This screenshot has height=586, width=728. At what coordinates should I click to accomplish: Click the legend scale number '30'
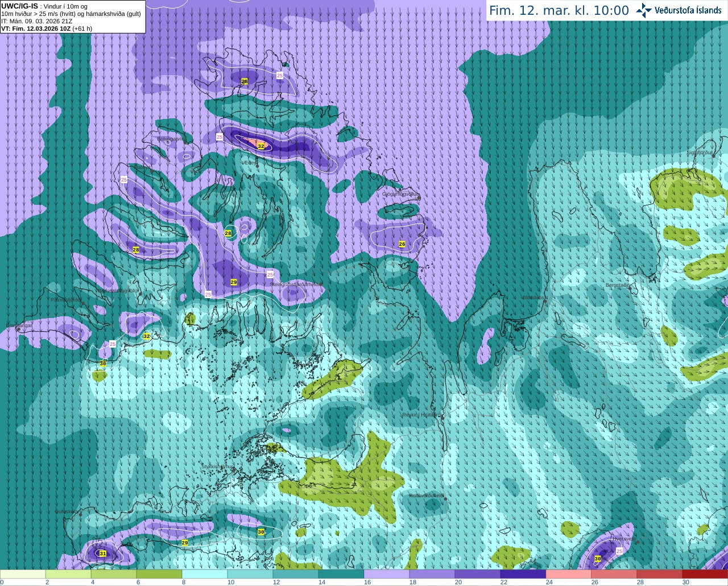click(x=685, y=582)
